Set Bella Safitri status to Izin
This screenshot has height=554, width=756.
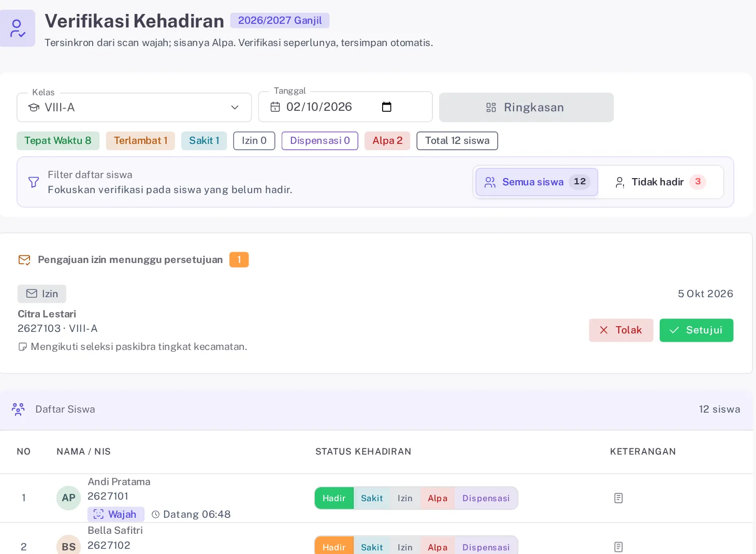(x=405, y=546)
